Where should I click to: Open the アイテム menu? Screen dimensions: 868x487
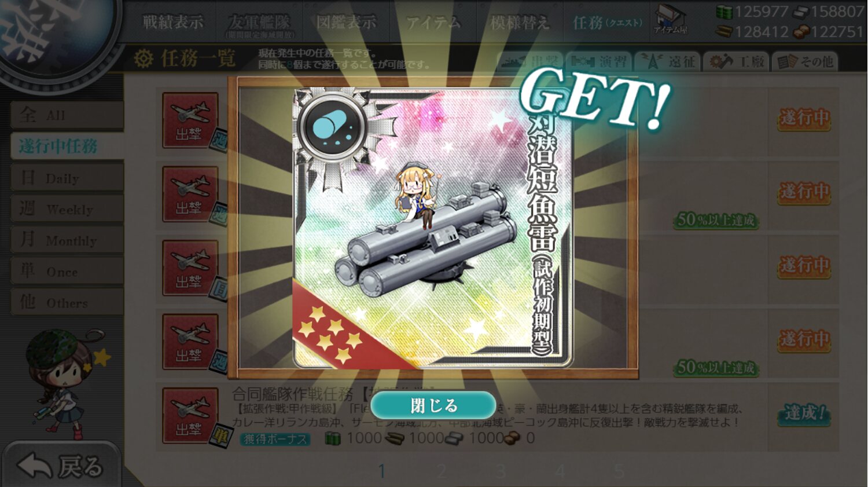coord(433,23)
